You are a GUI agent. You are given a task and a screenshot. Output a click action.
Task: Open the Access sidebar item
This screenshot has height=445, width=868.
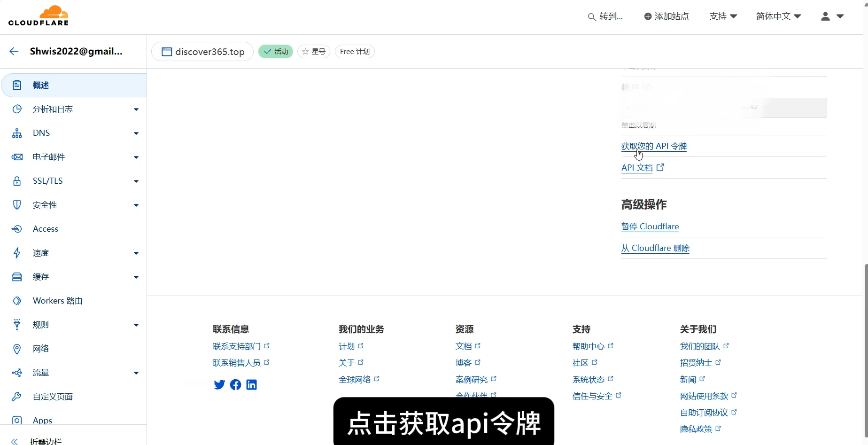pos(74,229)
